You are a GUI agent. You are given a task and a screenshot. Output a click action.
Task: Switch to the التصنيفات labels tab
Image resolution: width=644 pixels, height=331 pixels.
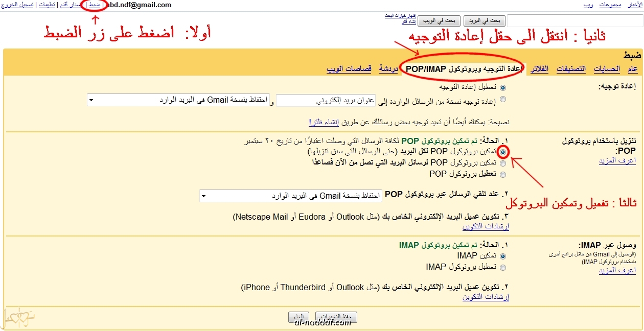point(571,69)
